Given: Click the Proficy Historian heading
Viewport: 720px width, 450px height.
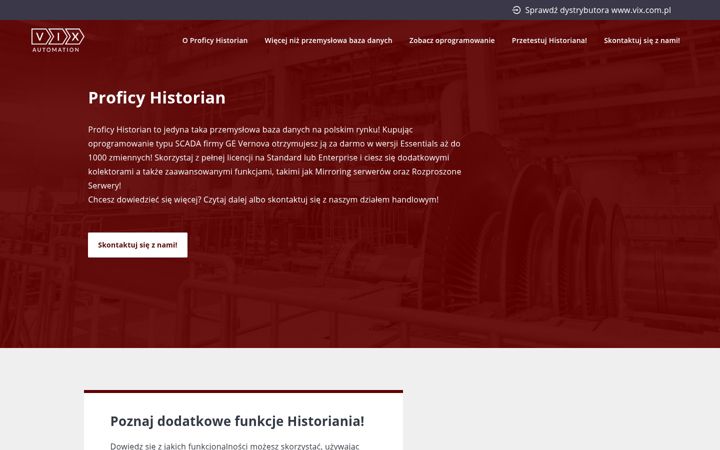Looking at the screenshot, I should [x=157, y=98].
